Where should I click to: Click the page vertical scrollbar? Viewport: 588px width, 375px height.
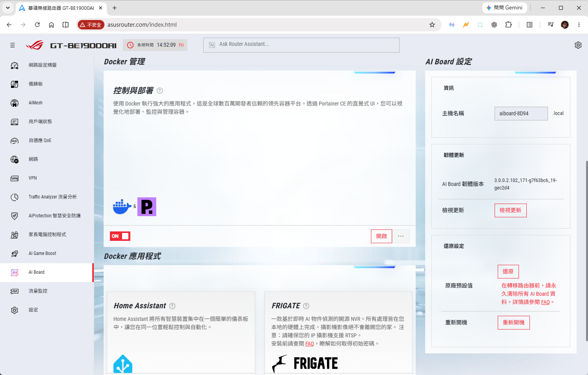[586, 251]
